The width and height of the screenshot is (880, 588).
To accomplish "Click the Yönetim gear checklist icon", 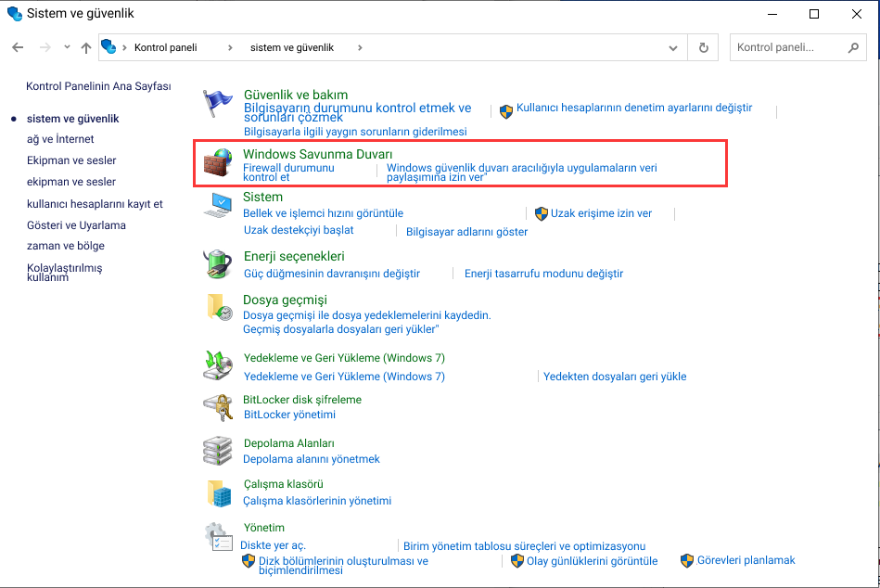I will 218,536.
